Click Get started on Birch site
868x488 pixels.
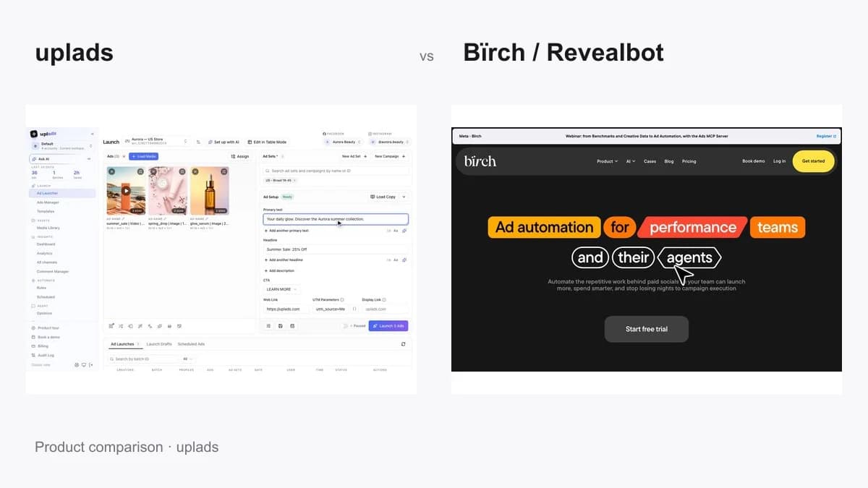813,161
